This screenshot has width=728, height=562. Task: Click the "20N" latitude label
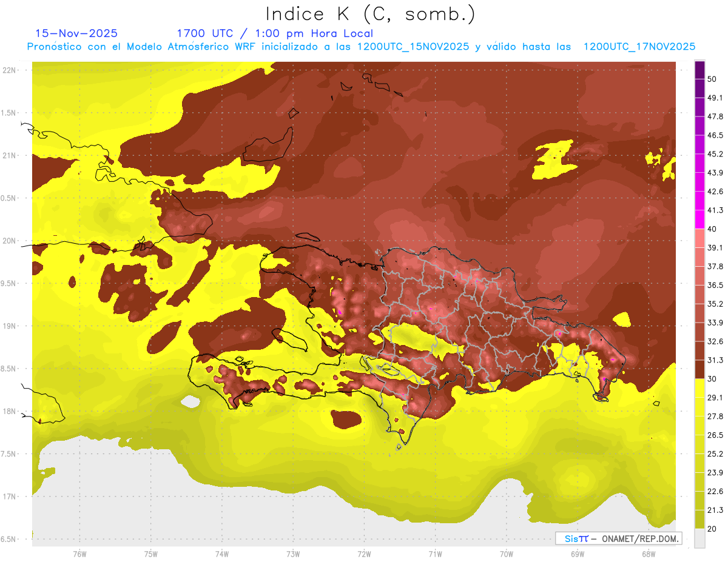click(x=10, y=241)
